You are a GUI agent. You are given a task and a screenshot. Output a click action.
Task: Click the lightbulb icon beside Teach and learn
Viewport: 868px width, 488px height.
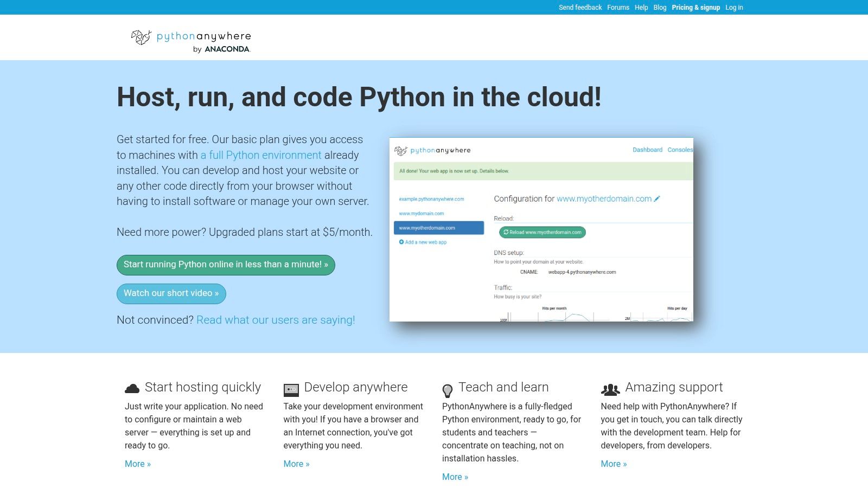(448, 390)
